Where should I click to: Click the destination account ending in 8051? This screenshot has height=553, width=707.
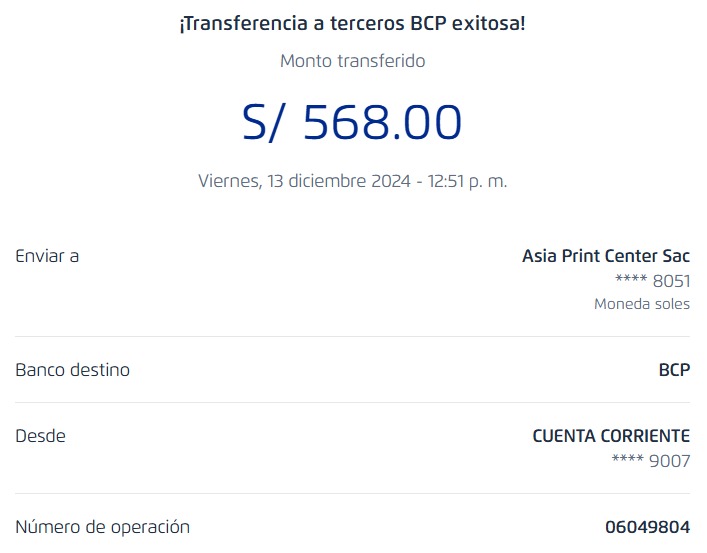coord(652,281)
